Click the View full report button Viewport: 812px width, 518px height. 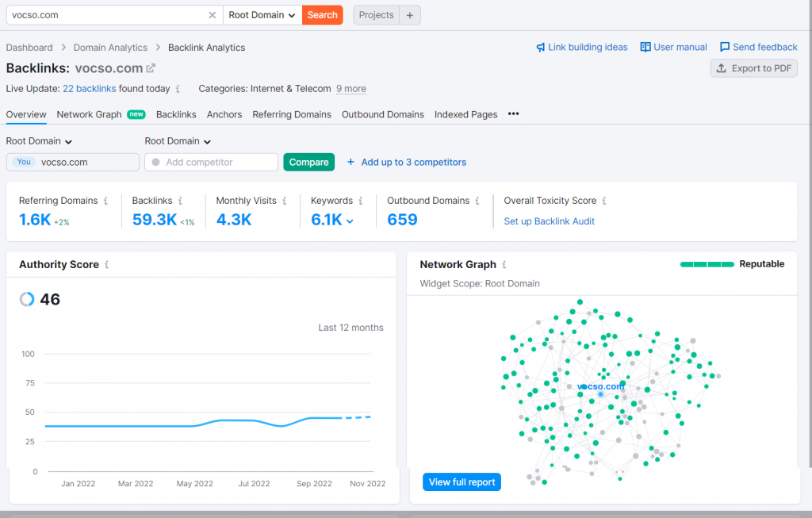coord(462,482)
